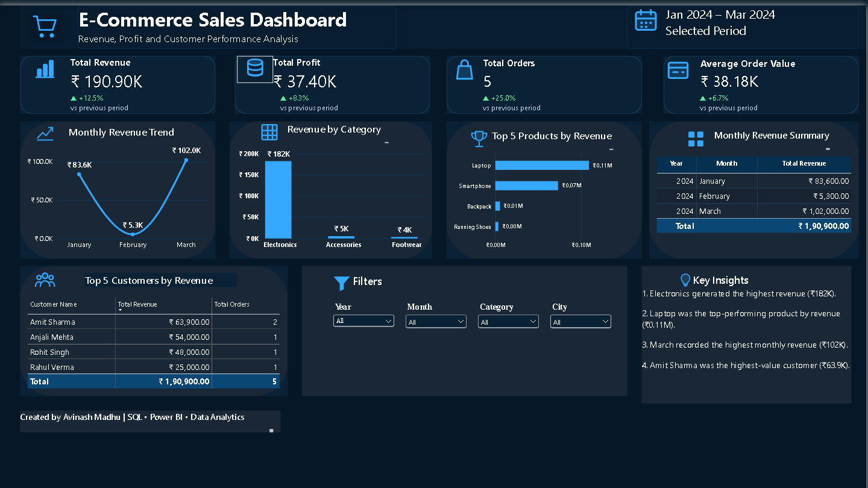
Task: Click the credit card icon in Average Order Value card
Action: pyautogui.click(x=678, y=70)
